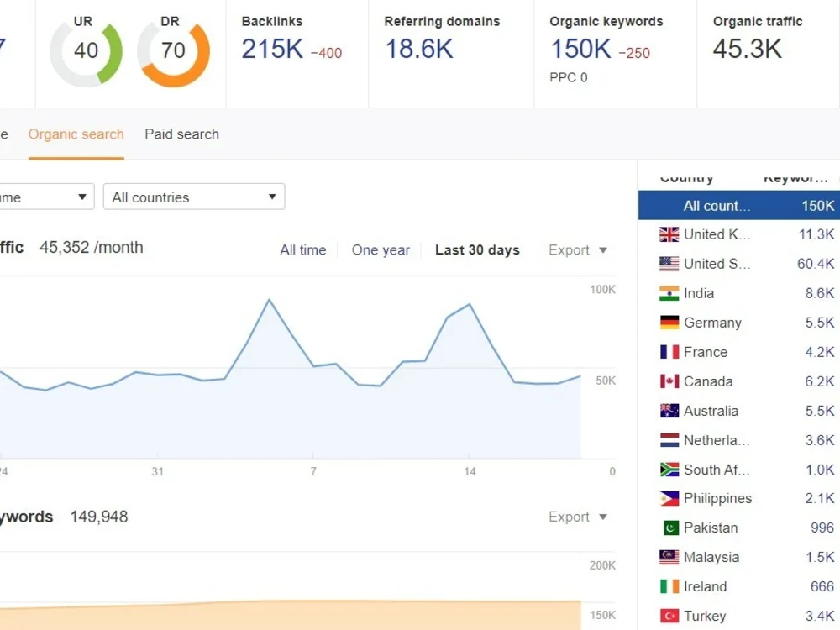This screenshot has height=630, width=840.
Task: Switch to the Organic search tab
Action: [76, 134]
